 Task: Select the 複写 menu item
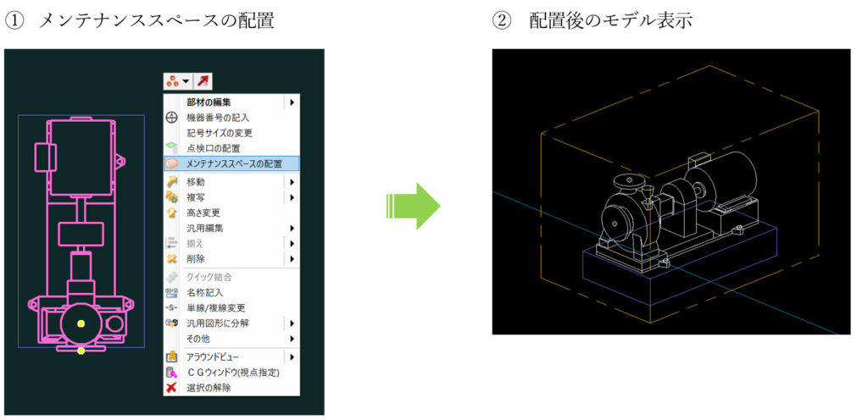(x=196, y=197)
